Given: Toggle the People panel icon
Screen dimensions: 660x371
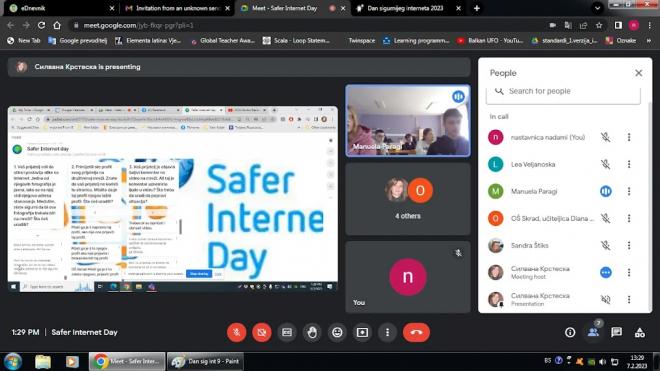Looking at the screenshot, I should click(x=593, y=332).
